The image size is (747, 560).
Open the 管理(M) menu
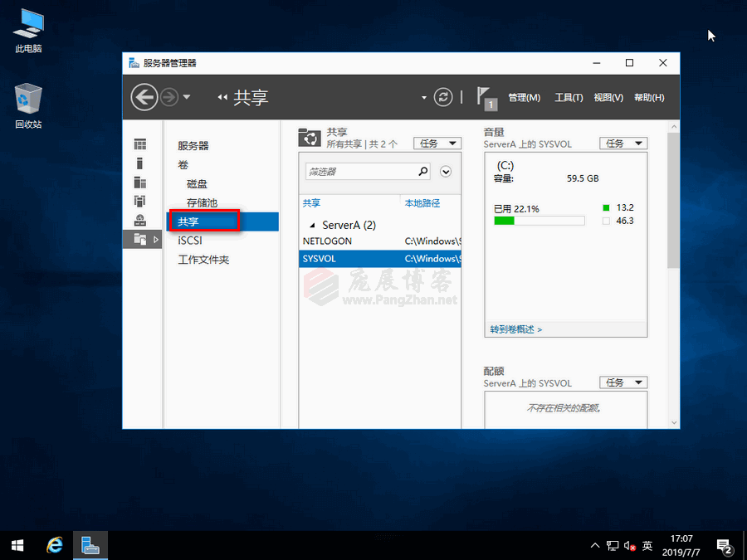[x=524, y=96]
